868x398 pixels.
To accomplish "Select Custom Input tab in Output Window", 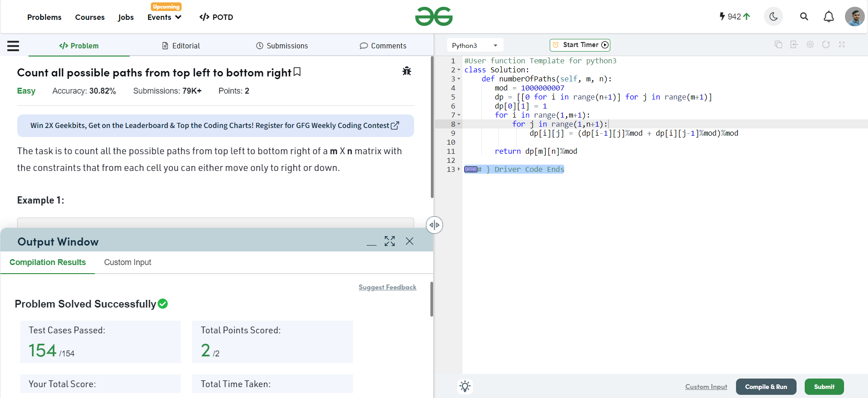I will 127,262.
